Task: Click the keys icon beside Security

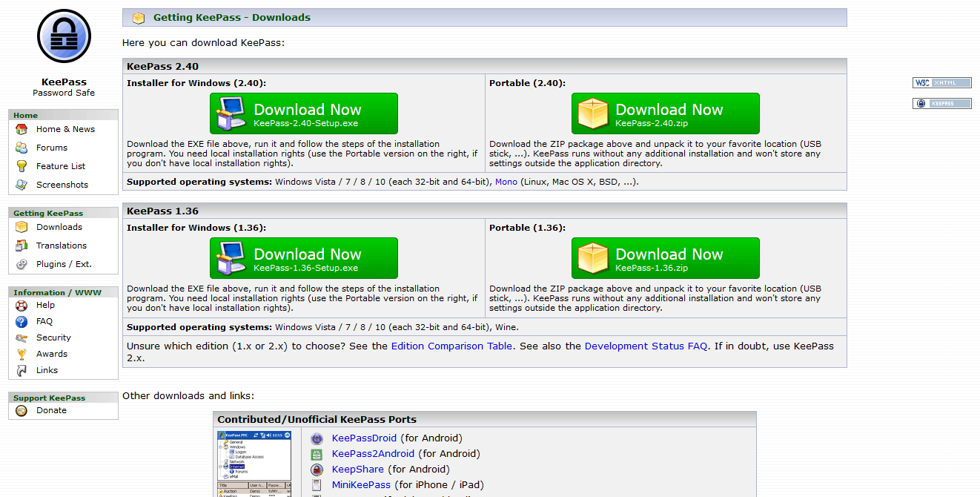Action: click(x=21, y=338)
